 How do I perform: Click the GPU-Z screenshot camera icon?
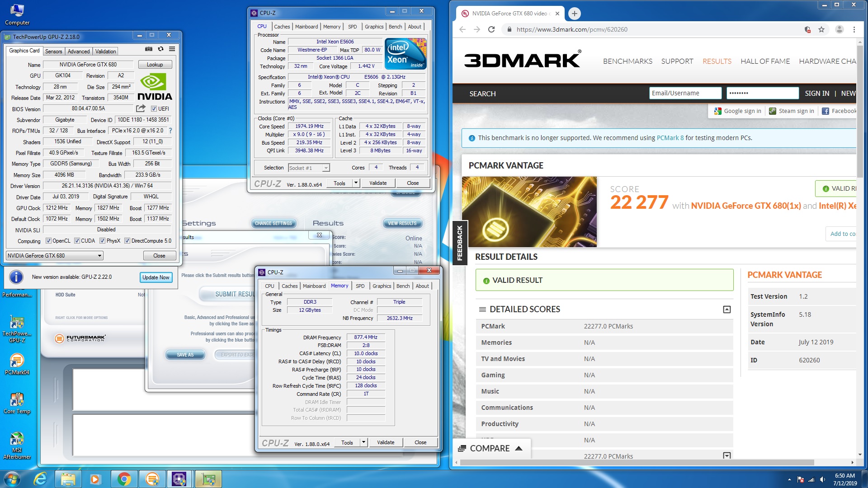click(x=148, y=49)
